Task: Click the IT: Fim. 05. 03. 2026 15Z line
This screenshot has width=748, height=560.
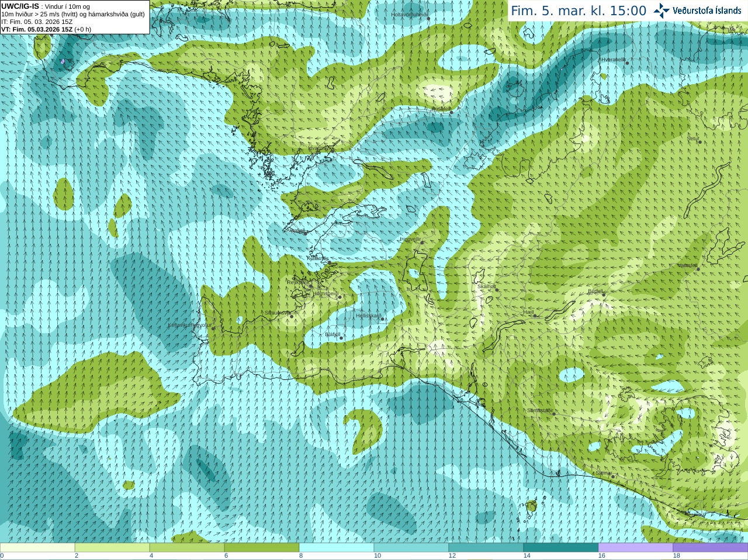Action: click(x=37, y=22)
